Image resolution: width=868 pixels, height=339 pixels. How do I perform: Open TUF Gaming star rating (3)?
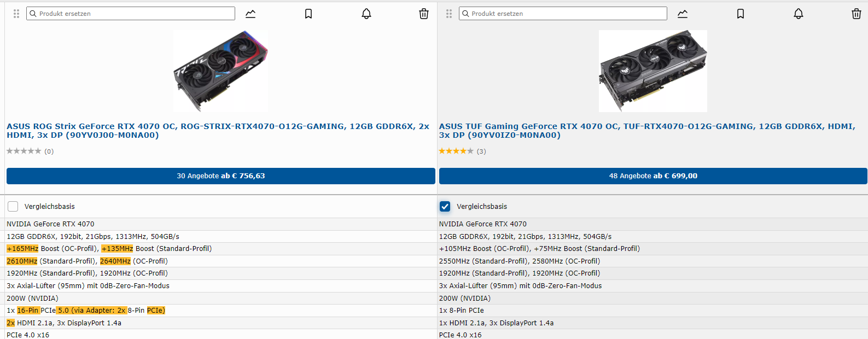pyautogui.click(x=462, y=151)
